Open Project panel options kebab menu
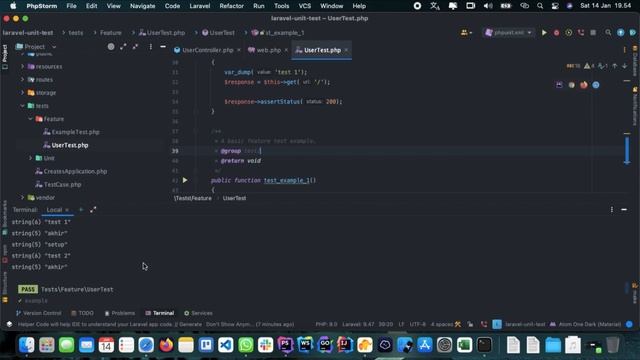640x360 pixels. (151, 47)
